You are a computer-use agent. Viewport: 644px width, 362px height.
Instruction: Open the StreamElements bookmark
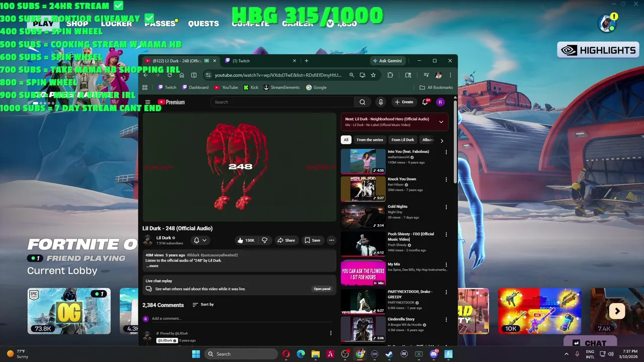tap(281, 87)
